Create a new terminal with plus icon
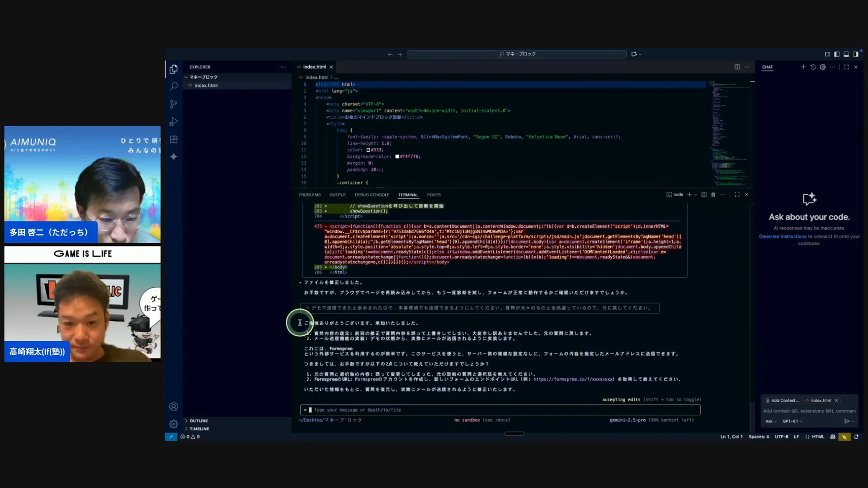 tap(689, 195)
